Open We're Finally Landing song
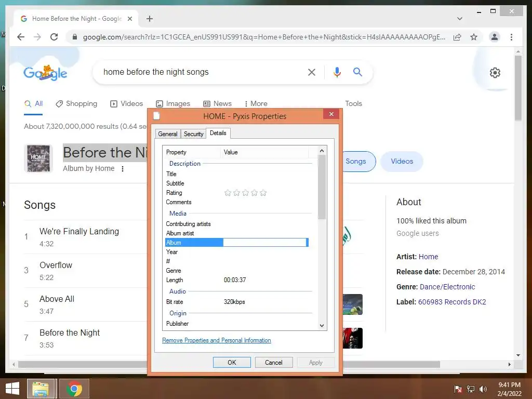This screenshot has height=399, width=532. [79, 231]
